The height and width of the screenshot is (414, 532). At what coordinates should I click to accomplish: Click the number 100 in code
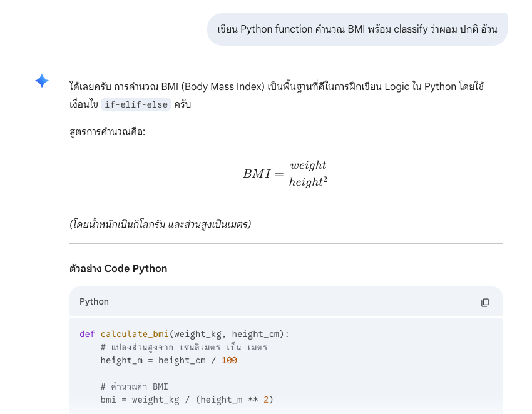point(229,360)
